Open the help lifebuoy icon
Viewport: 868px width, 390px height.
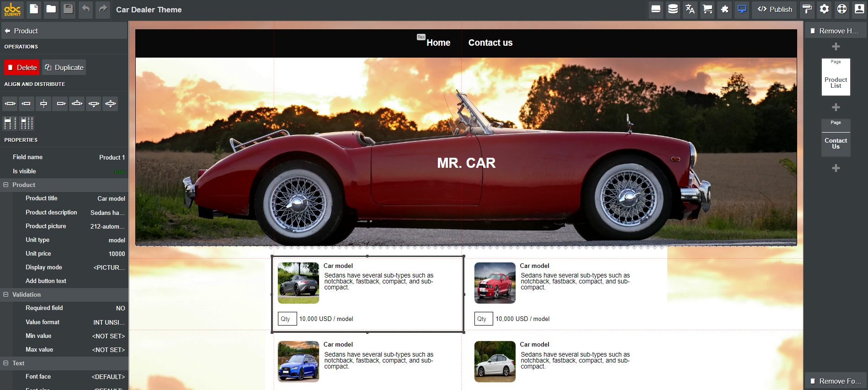coord(842,9)
